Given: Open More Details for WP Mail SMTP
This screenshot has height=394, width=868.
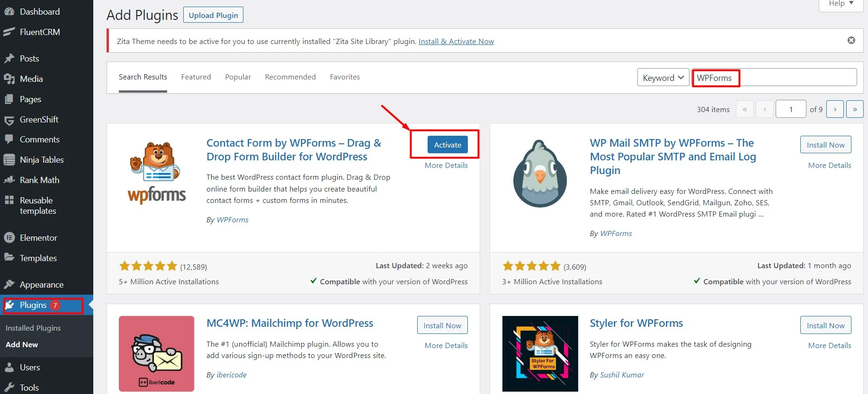Looking at the screenshot, I should pos(830,166).
